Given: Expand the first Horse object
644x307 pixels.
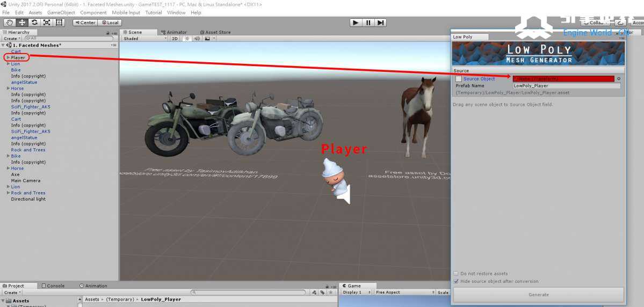Looking at the screenshot, I should tap(8, 88).
